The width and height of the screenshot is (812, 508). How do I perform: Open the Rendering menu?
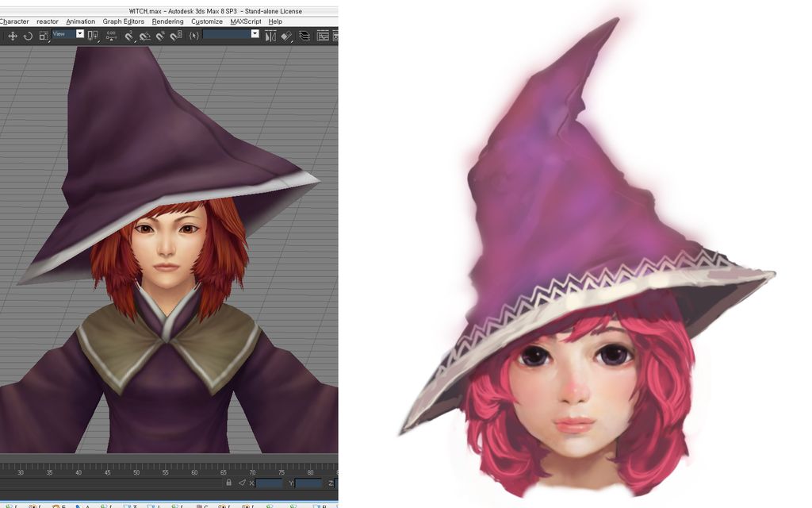[x=167, y=21]
